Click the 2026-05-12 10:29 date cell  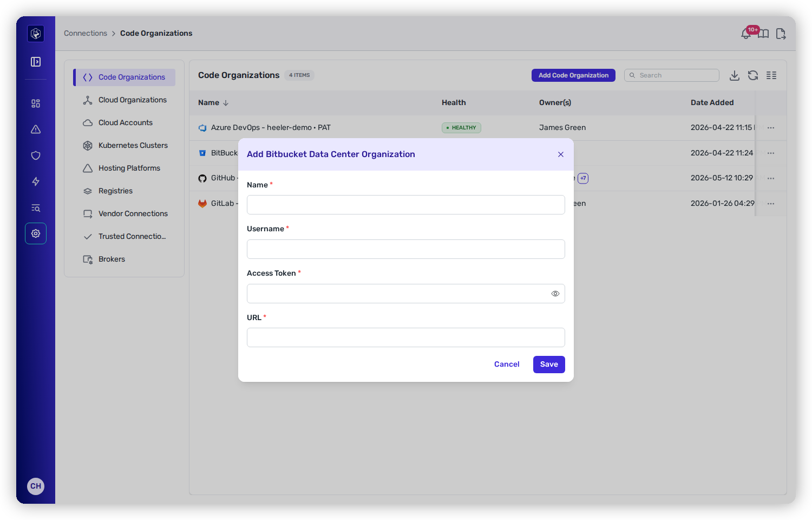[x=722, y=178]
